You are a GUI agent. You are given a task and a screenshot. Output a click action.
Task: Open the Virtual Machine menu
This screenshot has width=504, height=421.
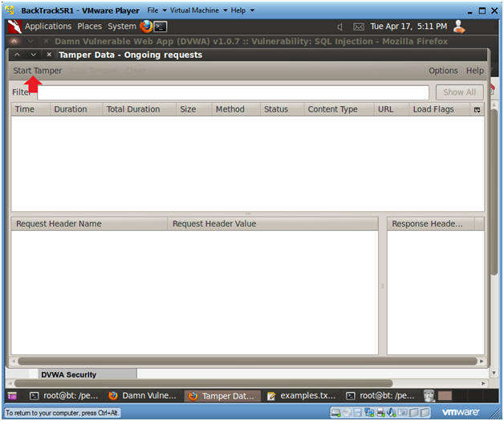point(198,10)
